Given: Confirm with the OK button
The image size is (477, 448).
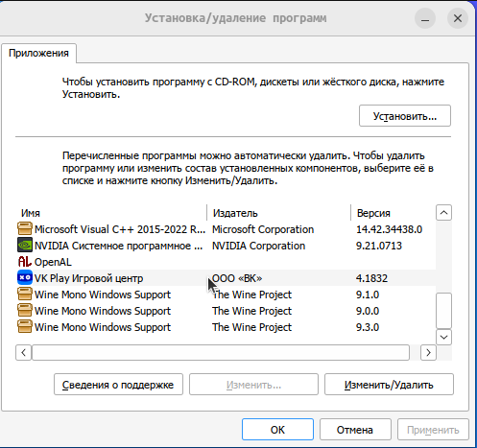Looking at the screenshot, I should [x=277, y=430].
